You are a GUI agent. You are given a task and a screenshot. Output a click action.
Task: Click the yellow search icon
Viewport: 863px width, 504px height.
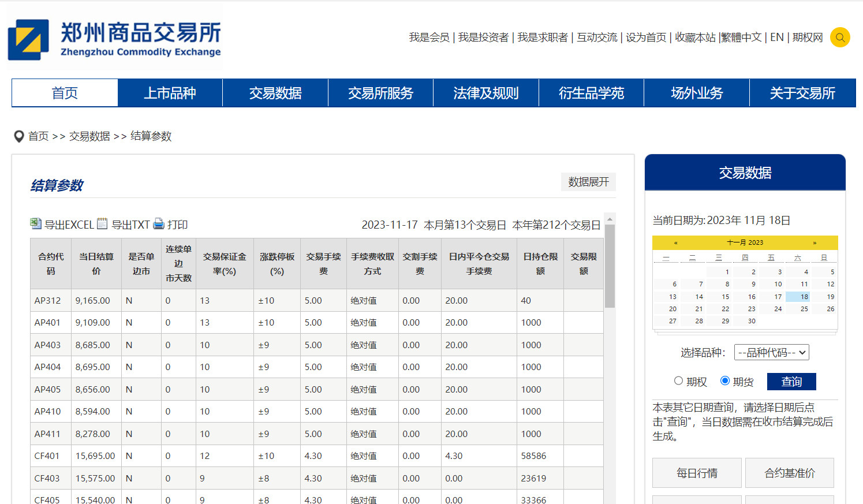840,38
